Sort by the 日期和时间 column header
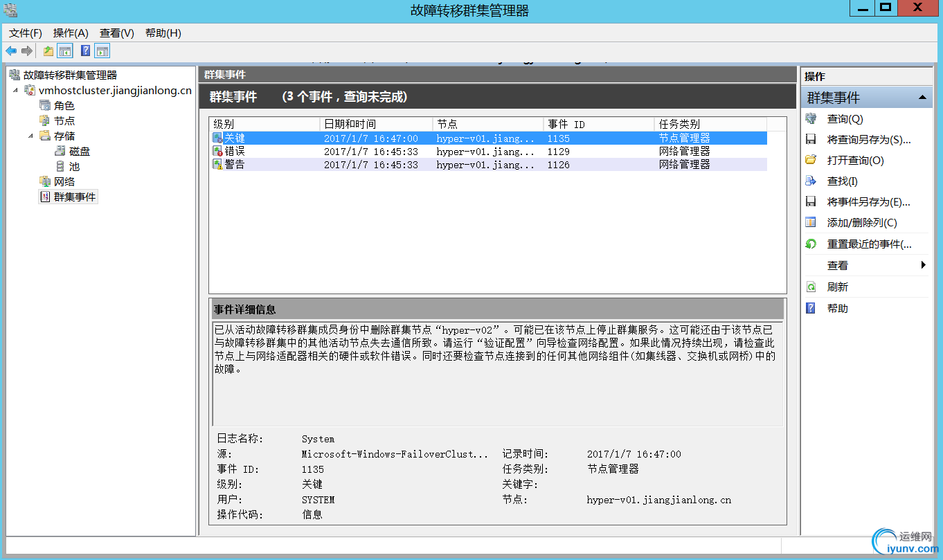Screen dimensions: 943x560 tap(376, 125)
